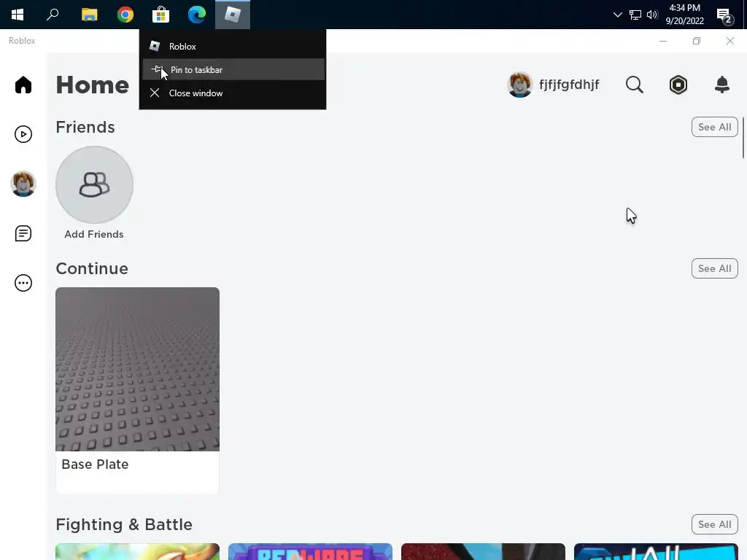Click the profile avatar beside fjfjfgfdhjf

(x=519, y=85)
